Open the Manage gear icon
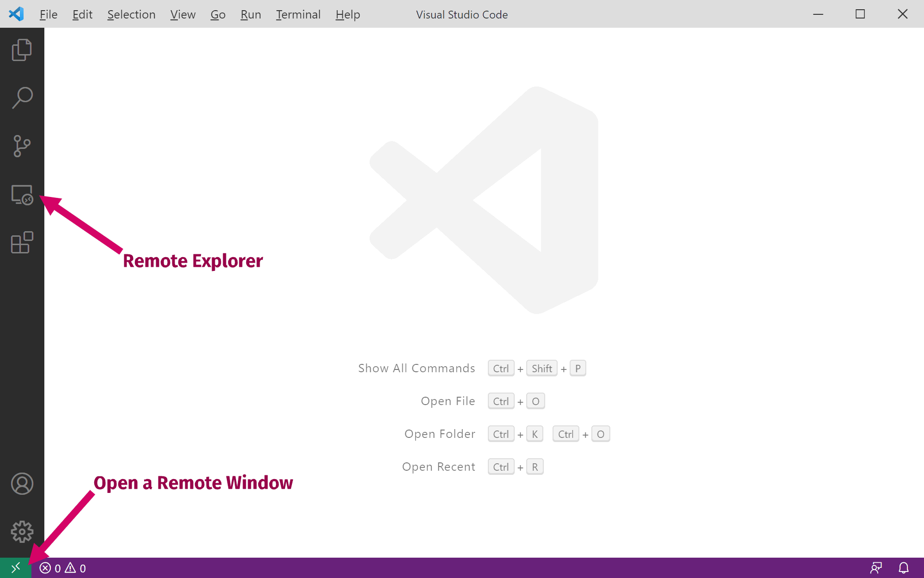Viewport: 924px width, 578px height. [x=22, y=532]
